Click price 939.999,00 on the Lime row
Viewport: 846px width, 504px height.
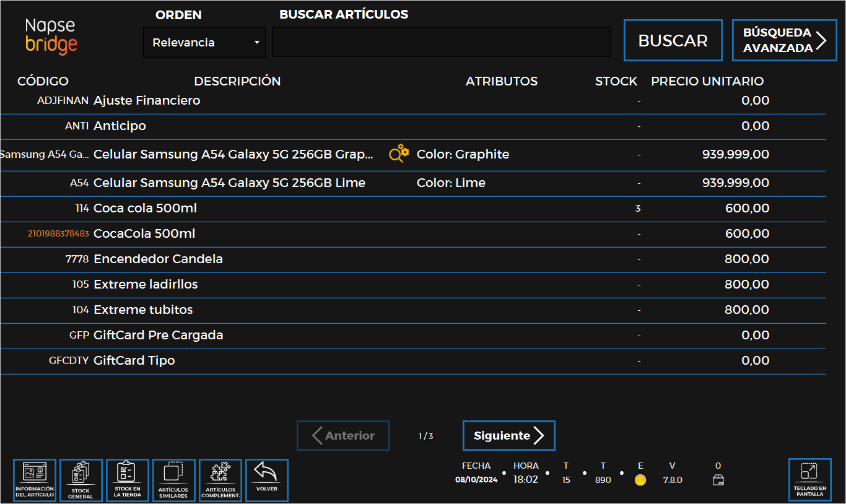point(736,183)
